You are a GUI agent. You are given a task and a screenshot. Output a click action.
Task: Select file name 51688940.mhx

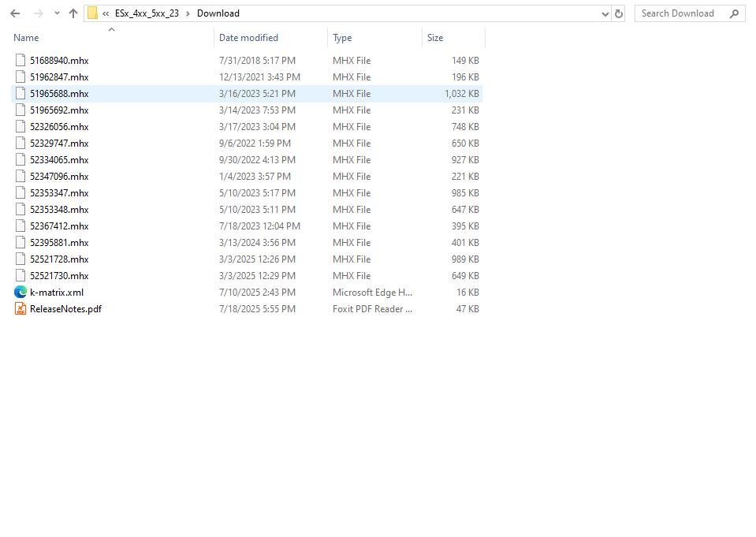[x=59, y=60]
